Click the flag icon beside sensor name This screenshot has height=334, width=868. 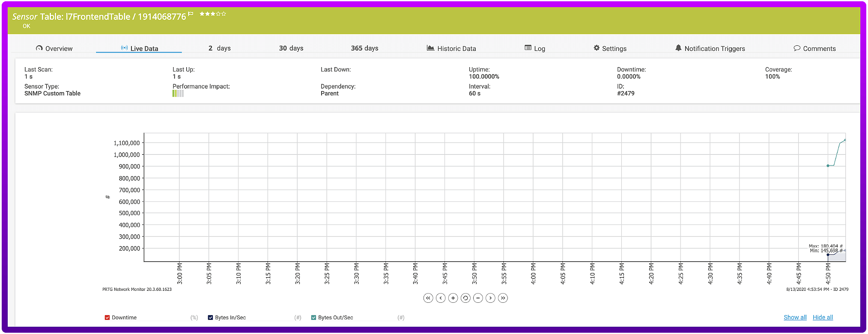click(x=191, y=14)
